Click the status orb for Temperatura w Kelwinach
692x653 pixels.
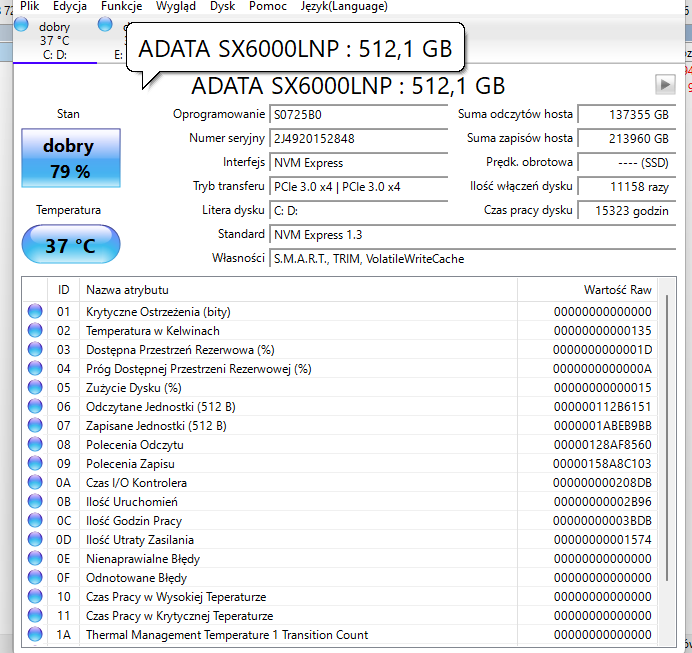(x=36, y=331)
